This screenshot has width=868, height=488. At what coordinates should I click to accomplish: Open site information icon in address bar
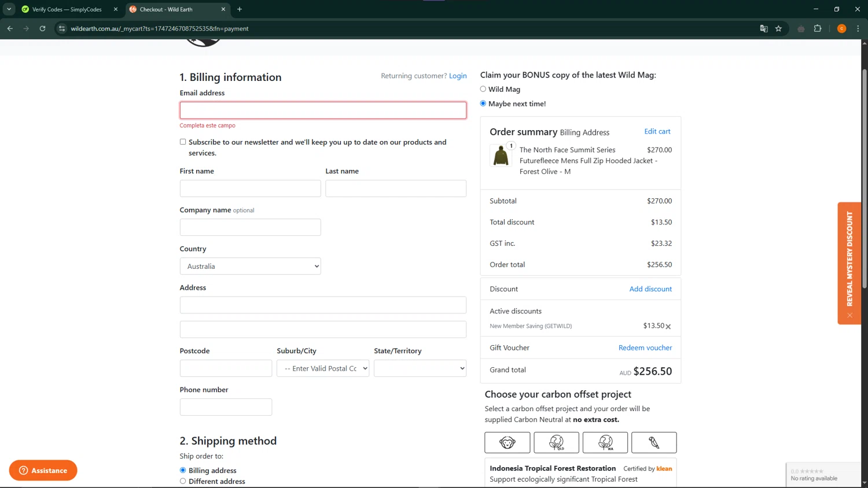[62, 28]
